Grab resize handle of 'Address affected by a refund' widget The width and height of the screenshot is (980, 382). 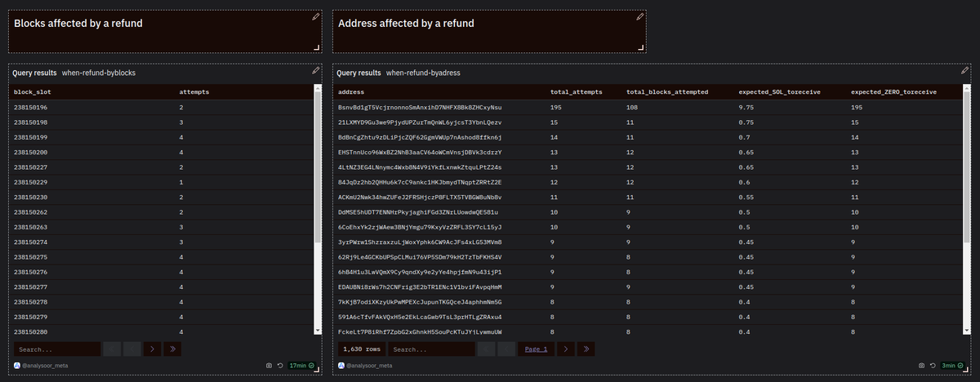pyautogui.click(x=643, y=48)
